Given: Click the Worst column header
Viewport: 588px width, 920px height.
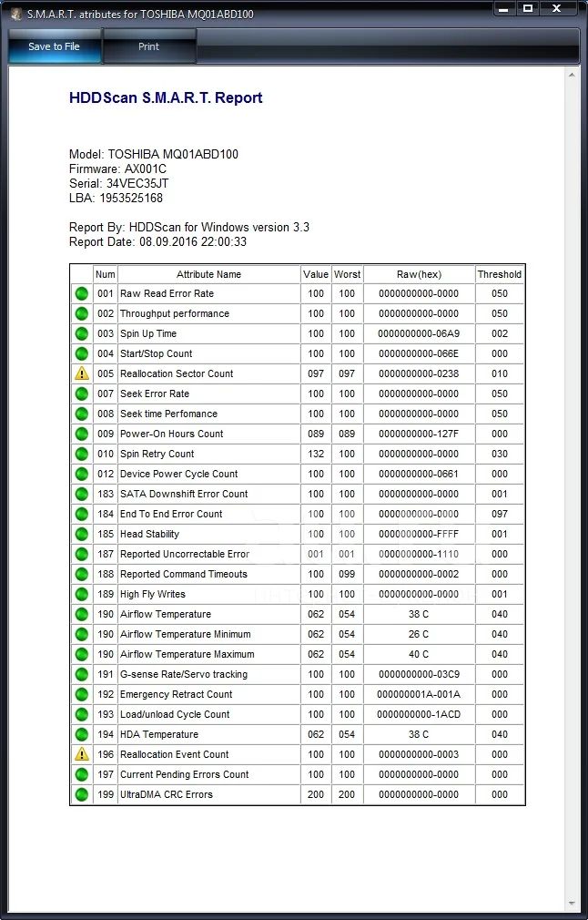Looking at the screenshot, I should [x=347, y=274].
